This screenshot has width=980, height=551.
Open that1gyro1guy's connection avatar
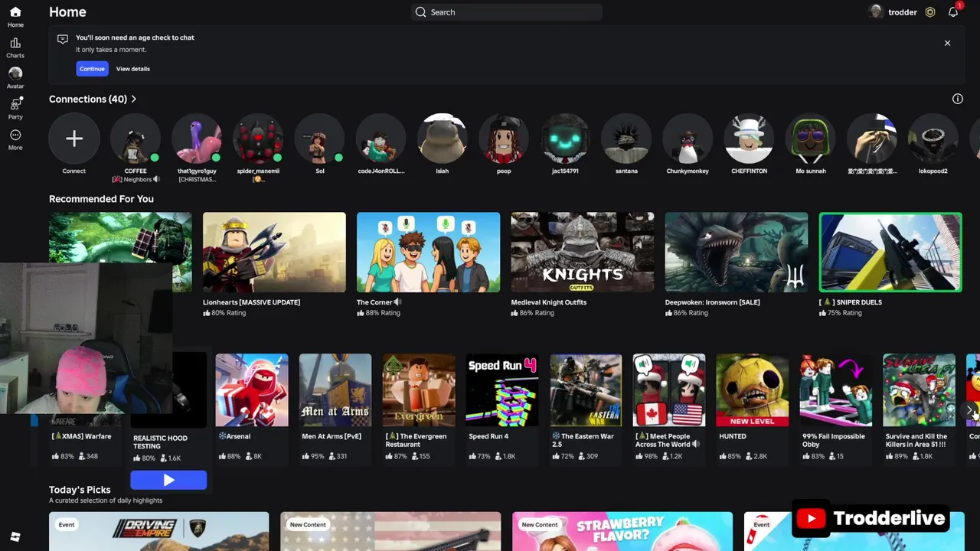197,139
